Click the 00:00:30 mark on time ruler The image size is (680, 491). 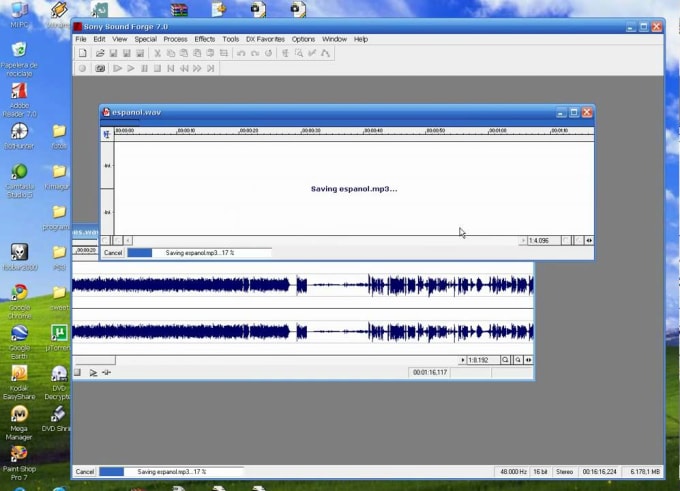(311, 131)
